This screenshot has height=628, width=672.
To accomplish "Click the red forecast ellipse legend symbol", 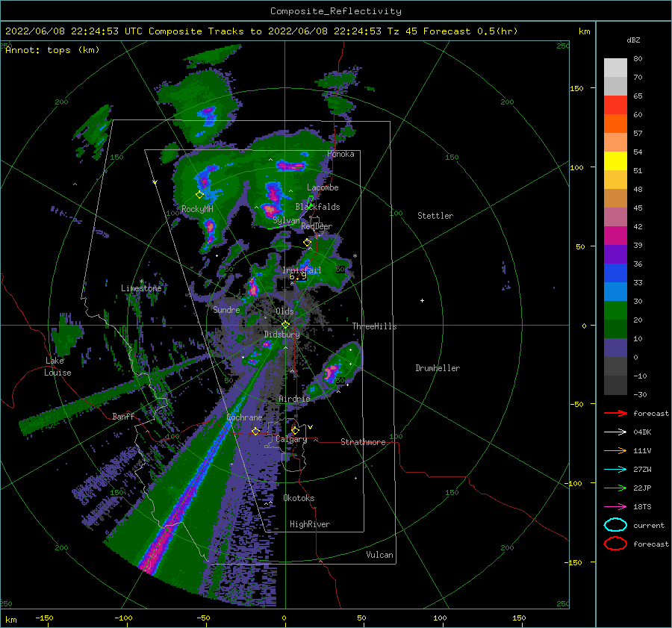I will (x=615, y=544).
